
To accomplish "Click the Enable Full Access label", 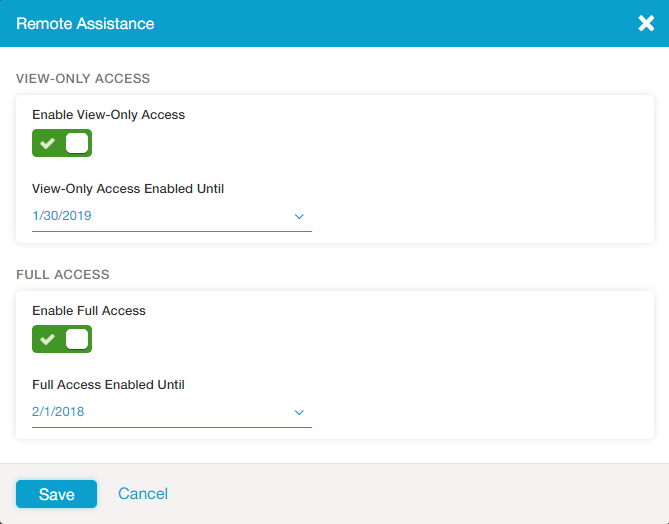I will point(89,311).
